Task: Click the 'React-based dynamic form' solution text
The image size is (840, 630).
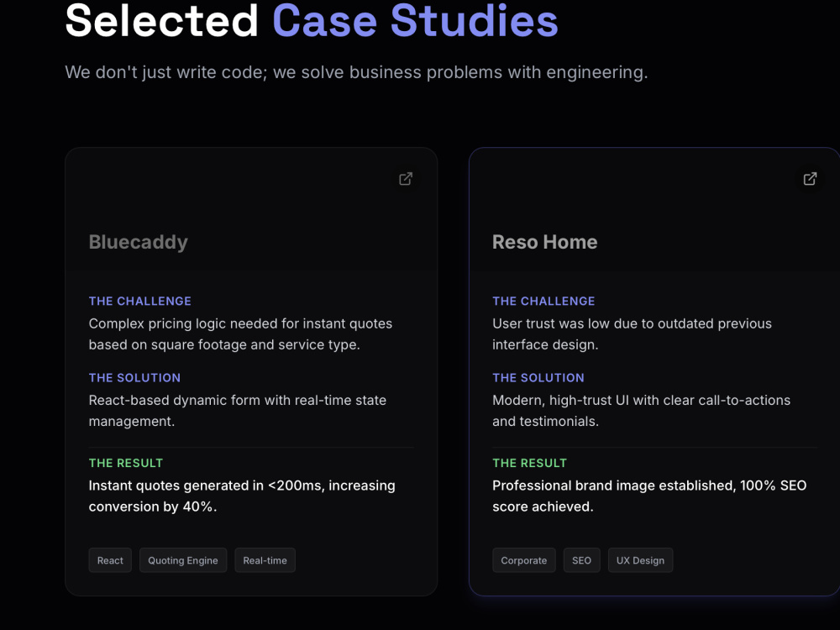Action: point(238,411)
